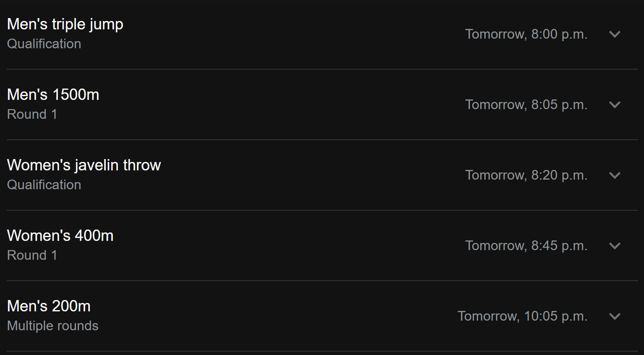644x355 pixels.
Task: Expand the Men's triple jump chevron
Action: click(615, 34)
